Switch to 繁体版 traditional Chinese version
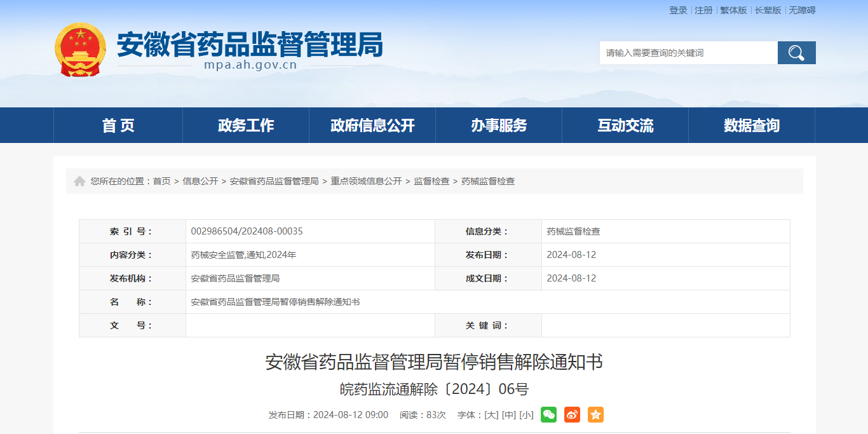The width and height of the screenshot is (868, 434). (x=733, y=10)
